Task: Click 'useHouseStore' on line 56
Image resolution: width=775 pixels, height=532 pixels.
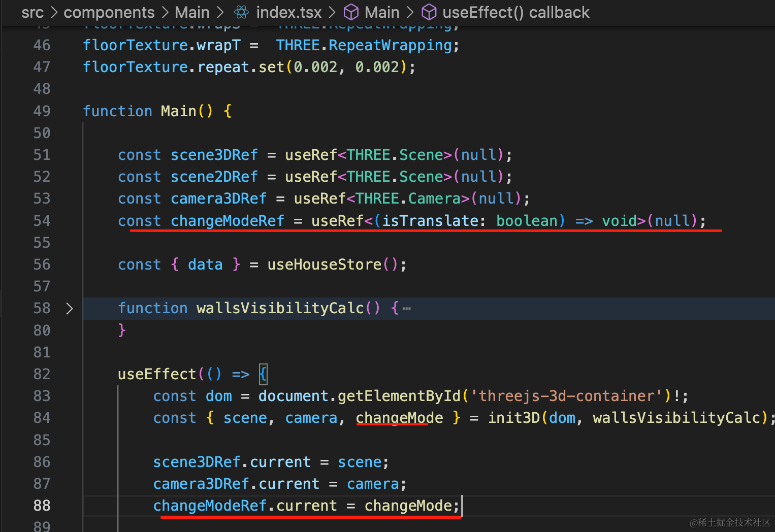Action: [325, 264]
